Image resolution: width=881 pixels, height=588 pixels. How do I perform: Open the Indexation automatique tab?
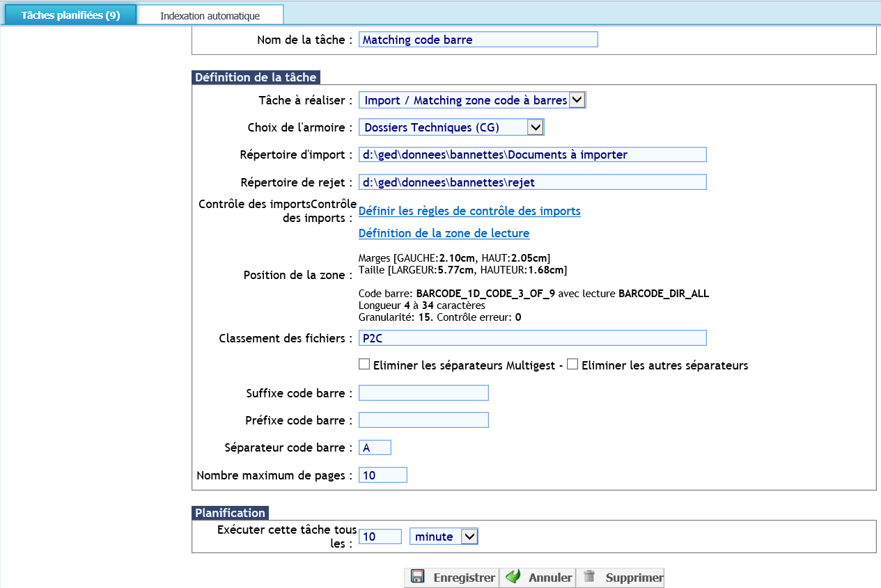point(210,15)
